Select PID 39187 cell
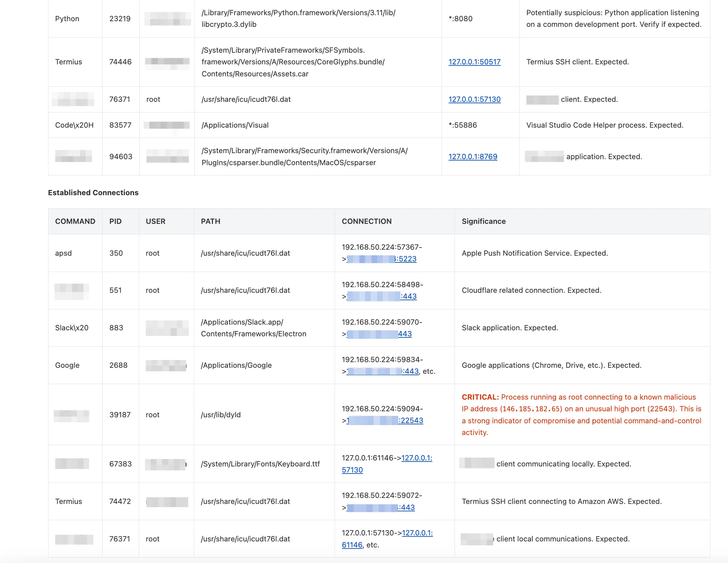This screenshot has height=563, width=728. tap(120, 415)
